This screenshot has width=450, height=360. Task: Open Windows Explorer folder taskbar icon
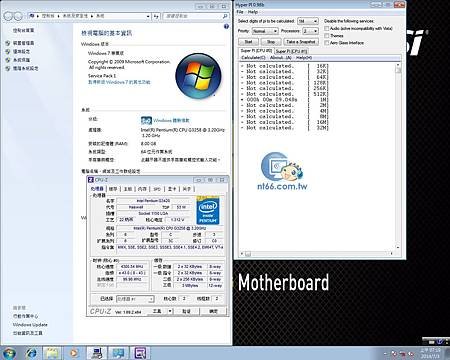[x=52, y=353]
